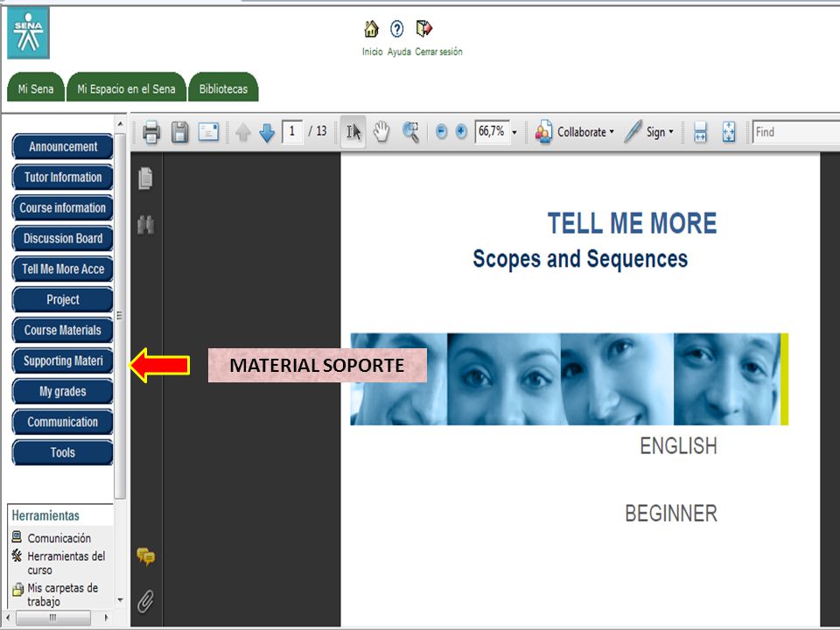The height and width of the screenshot is (630, 840).
Task: Open the zoom percentage dropdown arrow
Action: (514, 132)
